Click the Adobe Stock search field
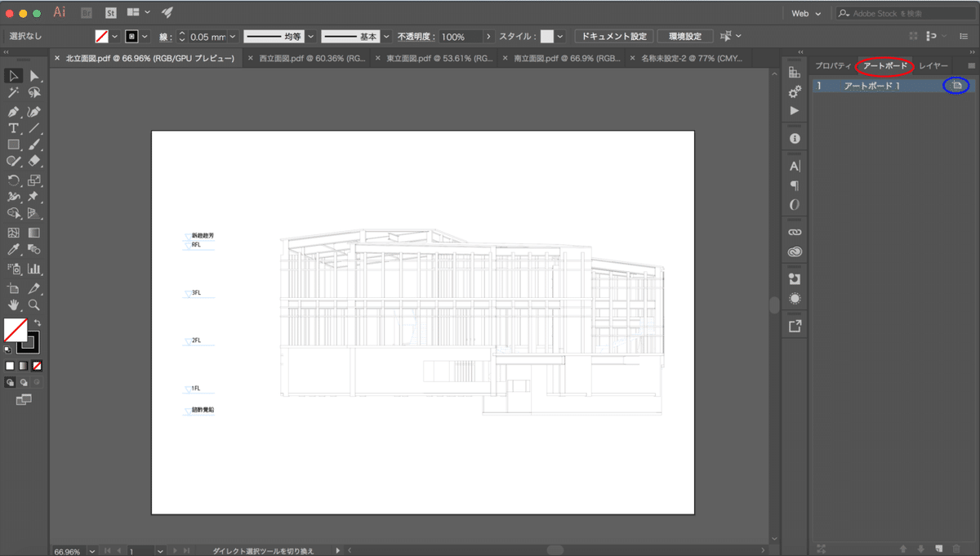 904,13
